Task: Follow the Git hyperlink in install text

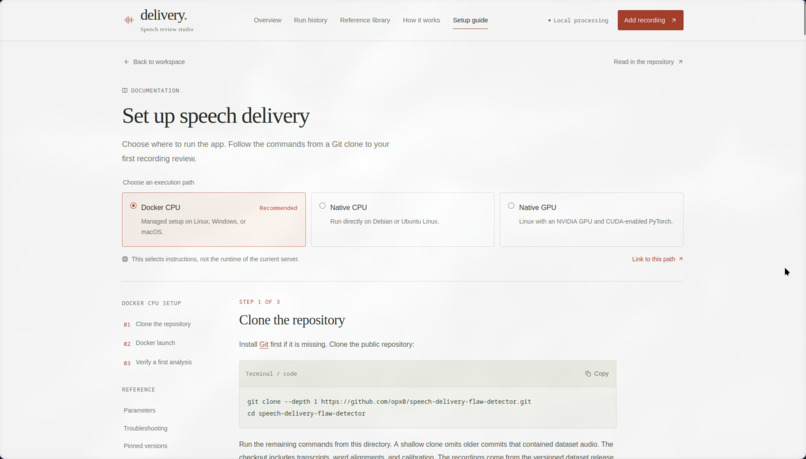Action: click(264, 344)
